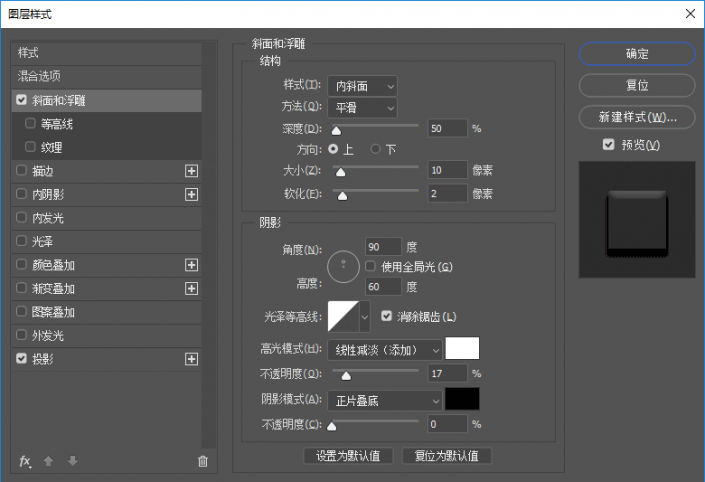Click the 角度 field showing 90
The height and width of the screenshot is (482, 705).
383,247
